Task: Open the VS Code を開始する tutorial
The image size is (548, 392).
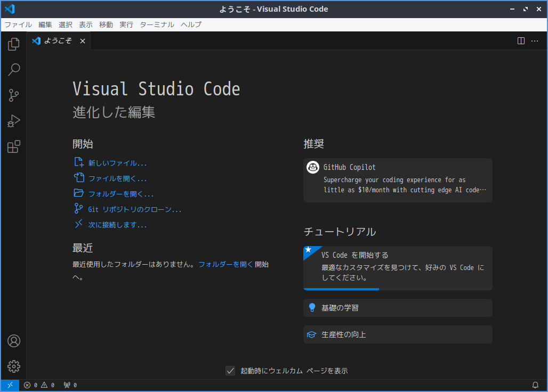Action: (398, 268)
